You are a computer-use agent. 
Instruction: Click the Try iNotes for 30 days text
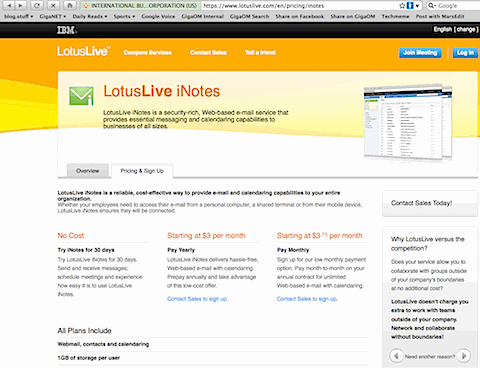[x=86, y=250]
